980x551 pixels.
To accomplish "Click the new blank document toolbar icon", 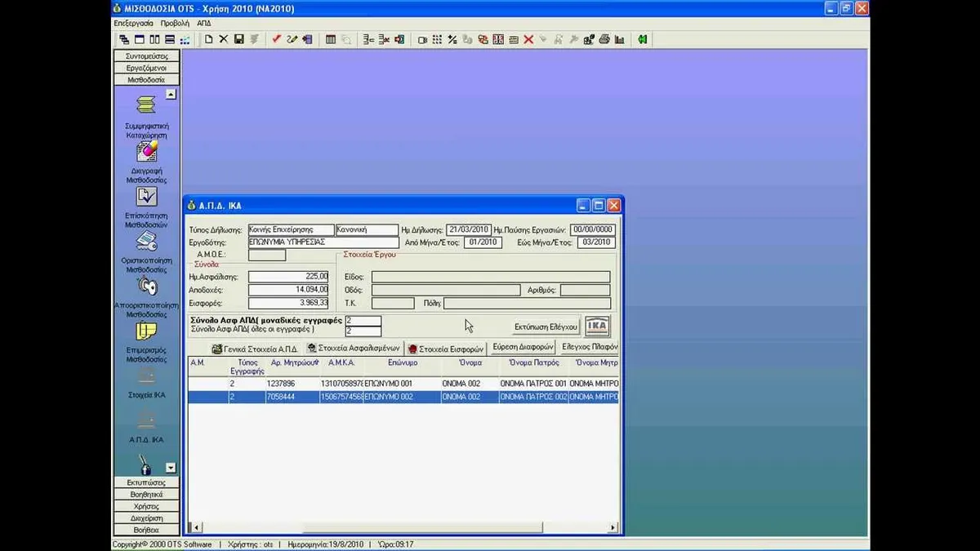I will tap(208, 39).
